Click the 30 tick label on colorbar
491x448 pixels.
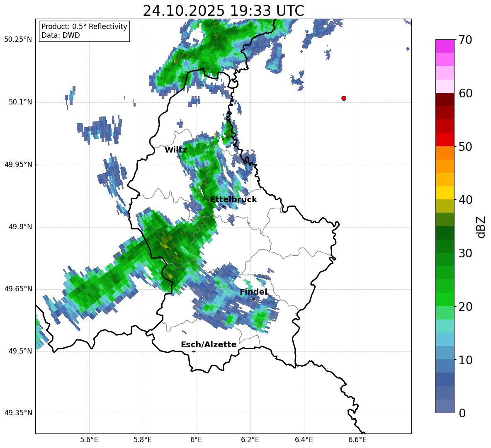(x=465, y=253)
